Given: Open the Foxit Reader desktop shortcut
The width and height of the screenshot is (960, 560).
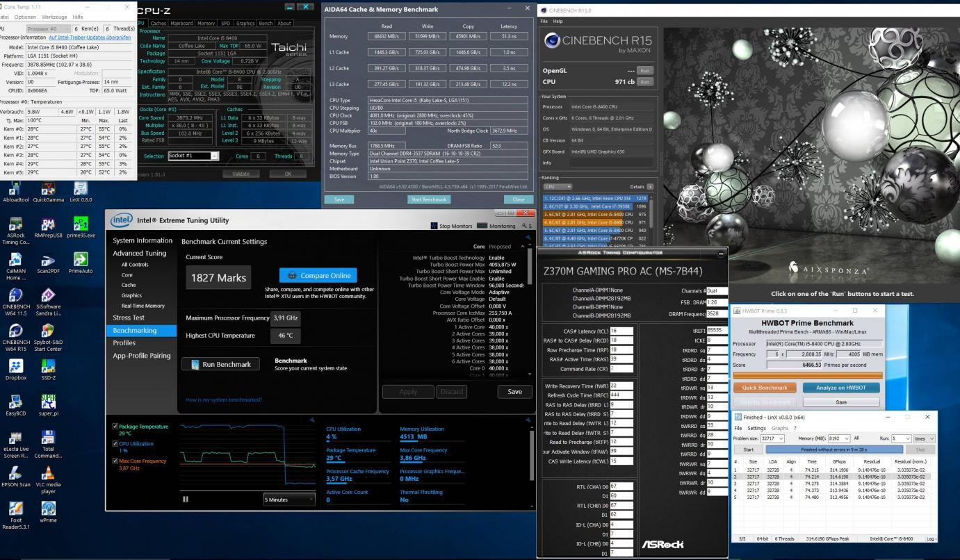Looking at the screenshot, I should click(x=16, y=516).
